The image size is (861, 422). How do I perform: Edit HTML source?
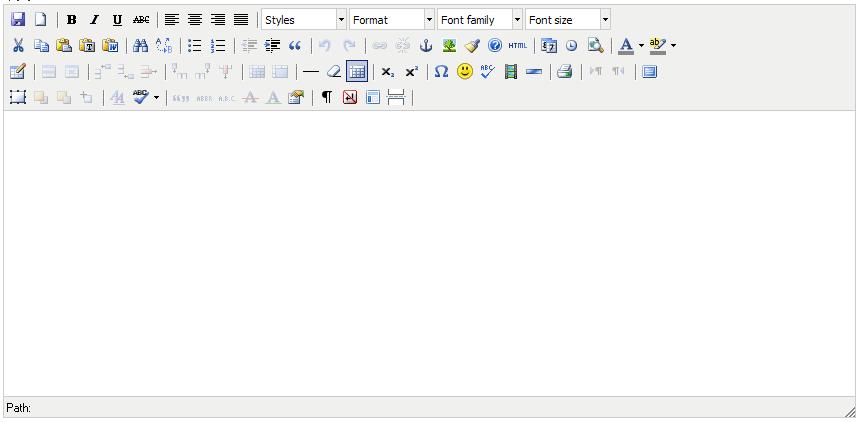coord(517,46)
